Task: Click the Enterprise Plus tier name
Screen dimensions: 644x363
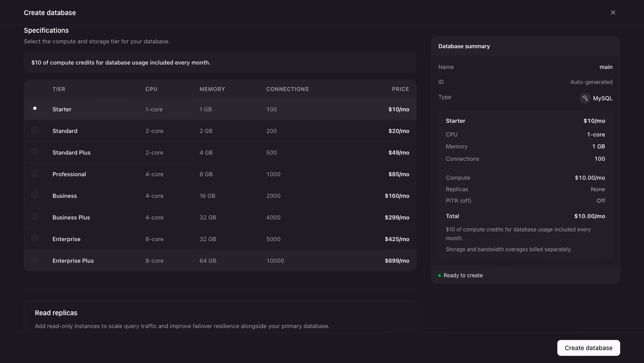Action: tap(73, 261)
